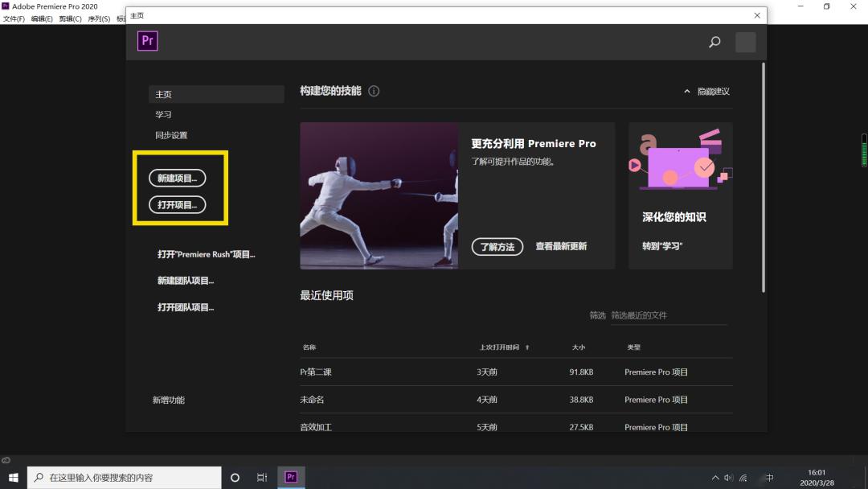The image size is (868, 489).
Task: Click the 查看最新更新 link
Action: coord(561,247)
